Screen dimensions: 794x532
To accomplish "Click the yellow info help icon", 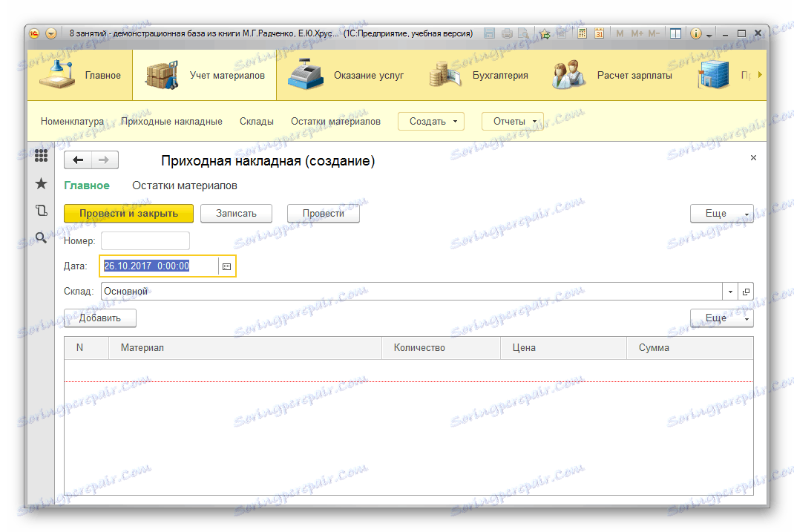I will click(696, 33).
